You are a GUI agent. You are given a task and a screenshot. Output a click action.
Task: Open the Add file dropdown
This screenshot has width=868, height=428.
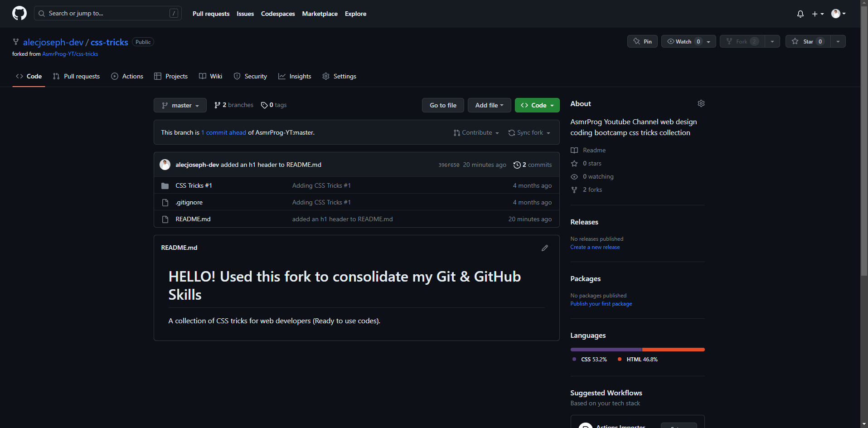489,105
